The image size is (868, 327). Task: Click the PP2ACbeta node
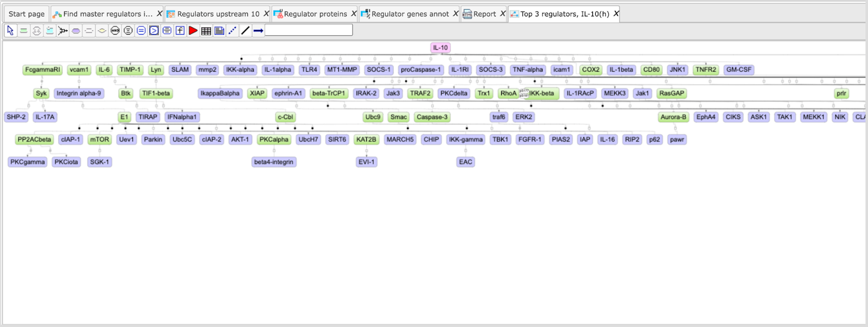point(34,140)
